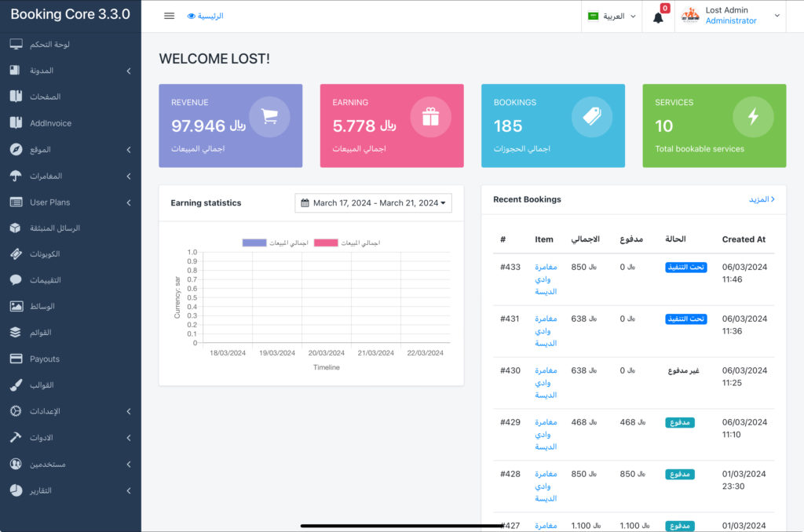
Task: Click the التقييمات comment bubble icon
Action: click(x=16, y=280)
